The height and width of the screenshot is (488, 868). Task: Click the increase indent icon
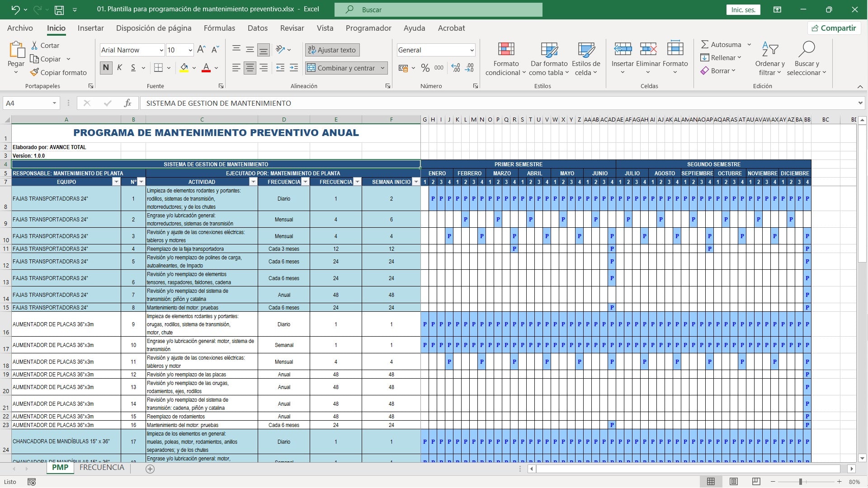pyautogui.click(x=294, y=68)
